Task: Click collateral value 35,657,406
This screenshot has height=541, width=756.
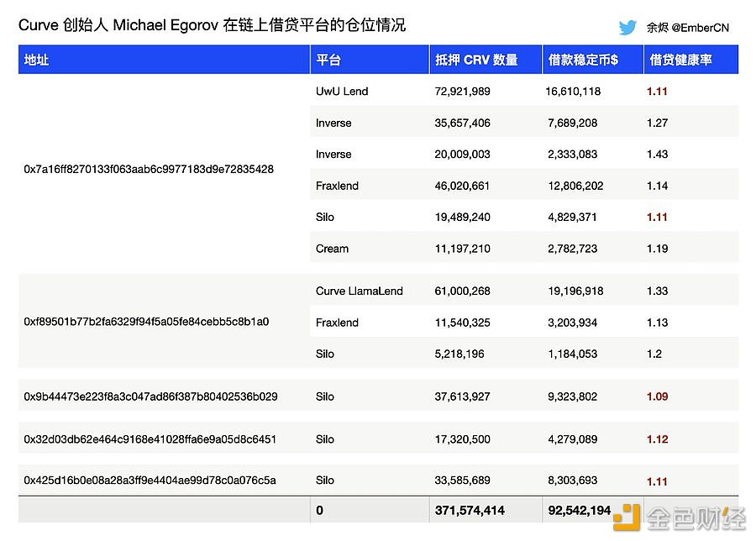Action: pos(462,123)
